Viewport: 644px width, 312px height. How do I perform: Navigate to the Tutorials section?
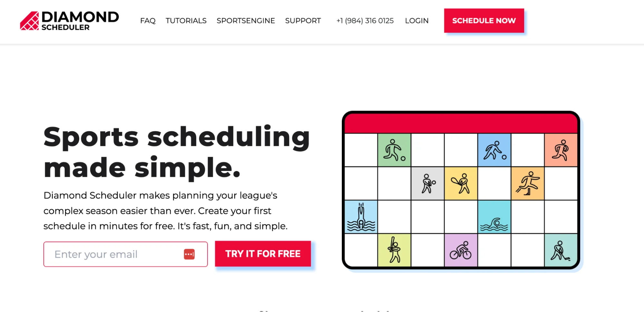click(186, 21)
